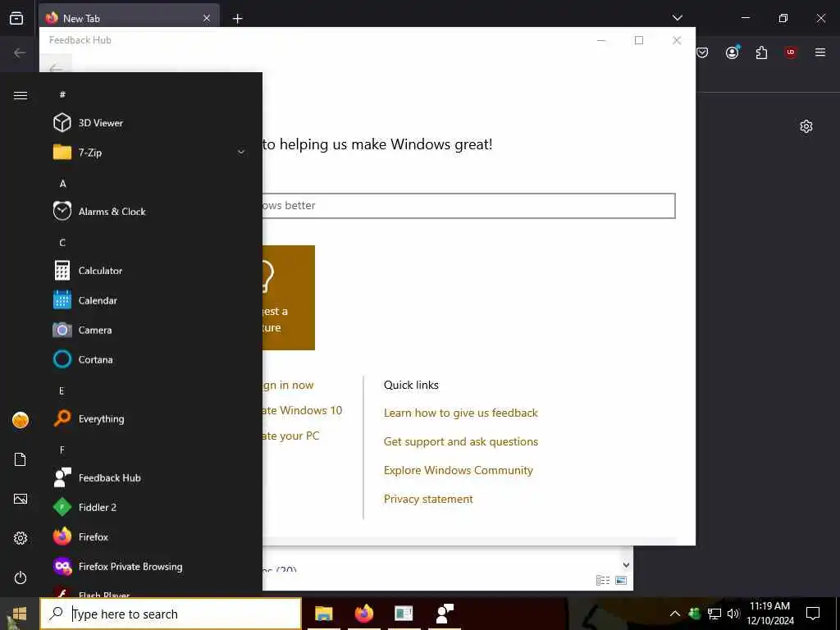The width and height of the screenshot is (840, 630).
Task: Open Get support and ask questions
Action: (461, 441)
